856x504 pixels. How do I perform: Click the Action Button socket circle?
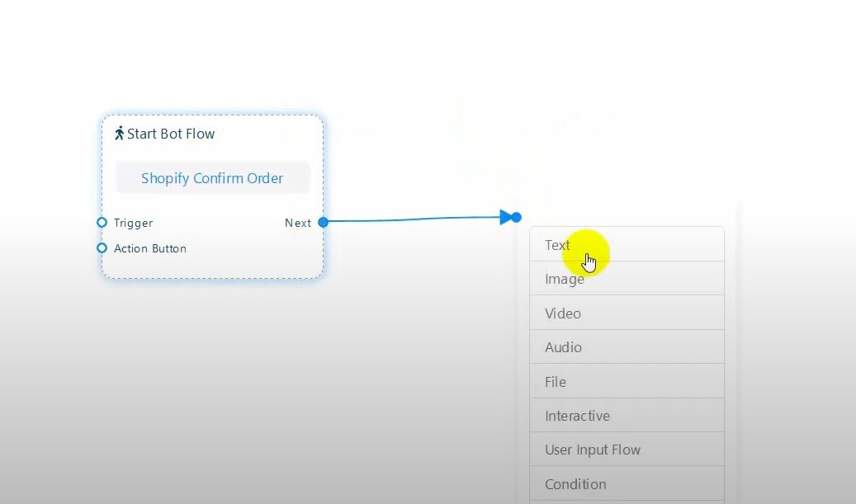click(102, 248)
